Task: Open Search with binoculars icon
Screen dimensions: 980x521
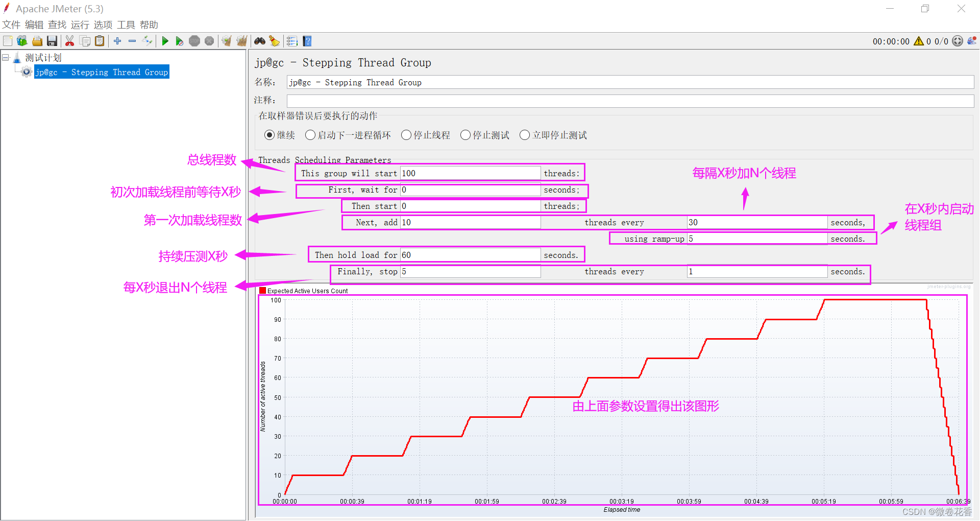Action: 260,41
